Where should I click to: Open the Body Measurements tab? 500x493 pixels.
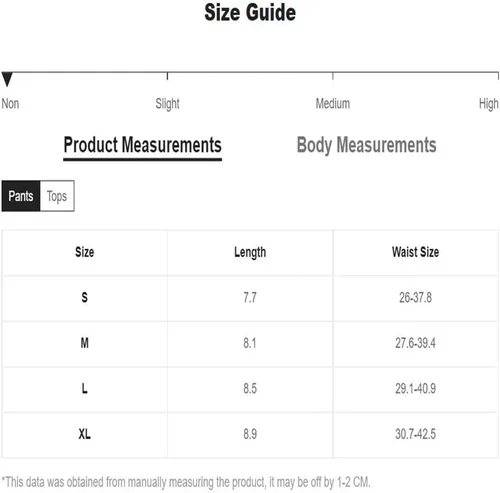point(366,146)
